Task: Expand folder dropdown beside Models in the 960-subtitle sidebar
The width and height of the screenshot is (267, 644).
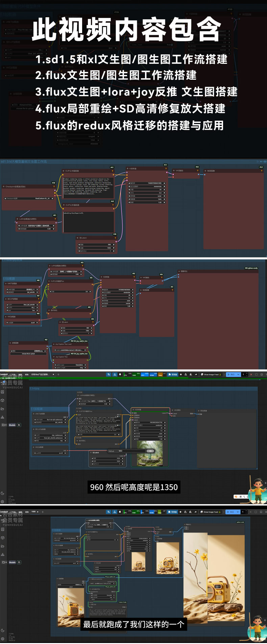Action: click(4, 425)
